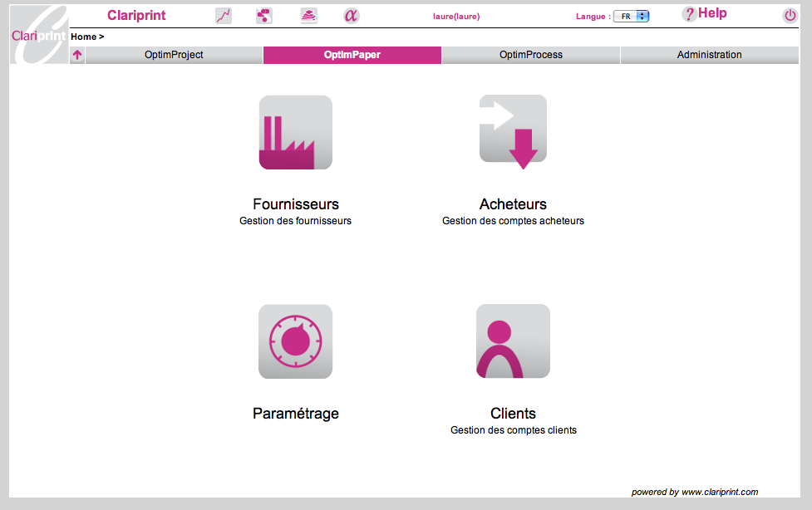The height and width of the screenshot is (510, 812).
Task: Click the Clariprint logo
Action: point(38,35)
